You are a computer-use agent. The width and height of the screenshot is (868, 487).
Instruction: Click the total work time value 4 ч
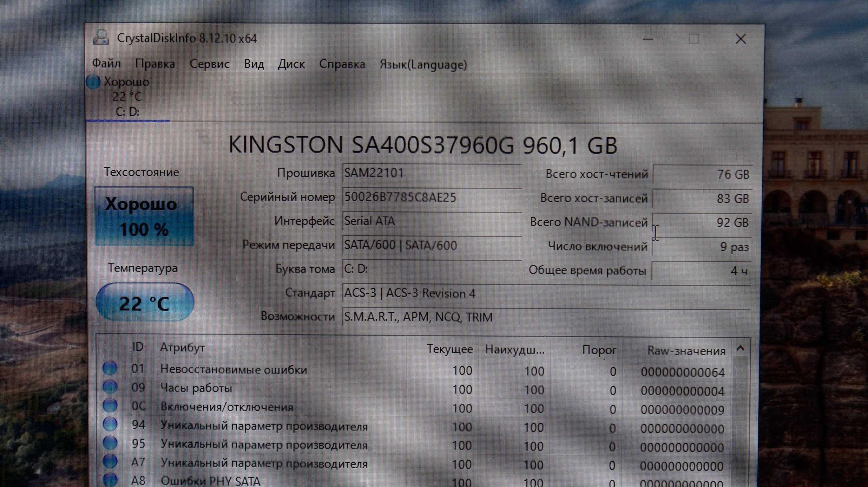click(702, 271)
